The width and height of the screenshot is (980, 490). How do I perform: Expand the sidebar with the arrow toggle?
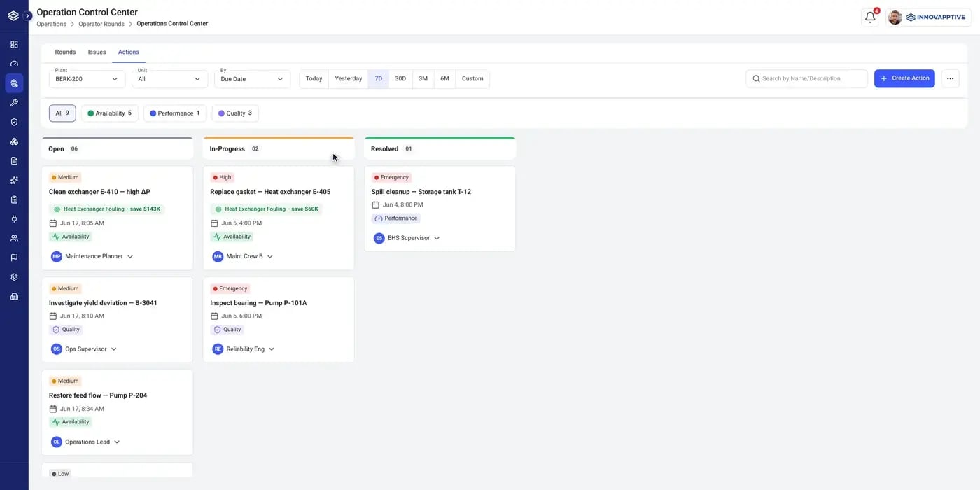(x=28, y=15)
